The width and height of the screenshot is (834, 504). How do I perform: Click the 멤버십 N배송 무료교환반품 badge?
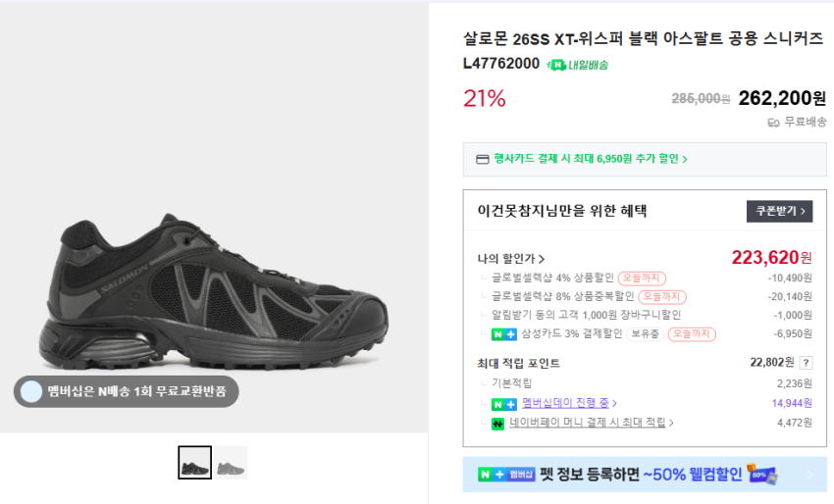coord(127,392)
